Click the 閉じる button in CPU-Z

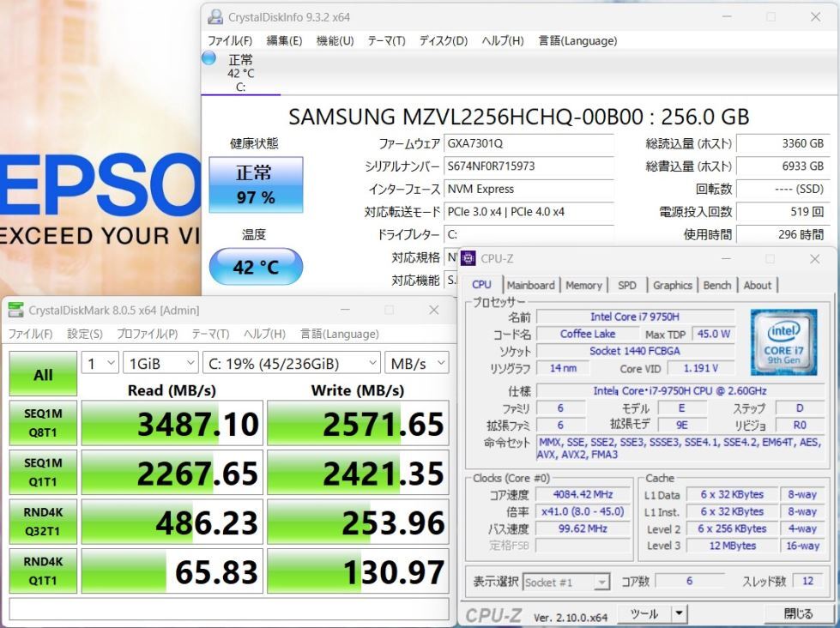coord(798,614)
